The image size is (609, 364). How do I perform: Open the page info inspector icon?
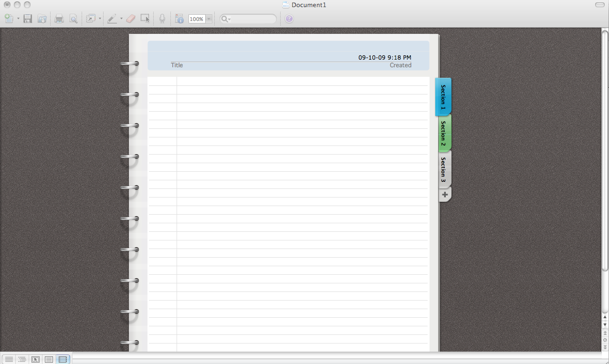179,19
